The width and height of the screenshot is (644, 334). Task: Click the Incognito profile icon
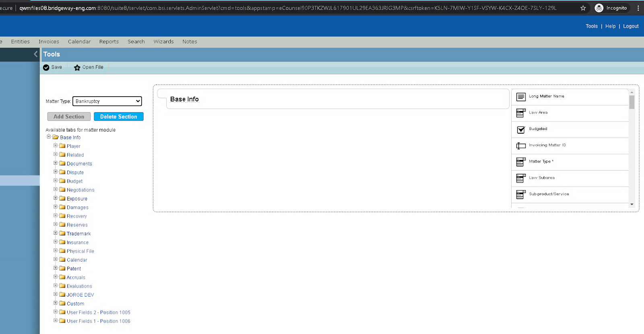coord(599,8)
